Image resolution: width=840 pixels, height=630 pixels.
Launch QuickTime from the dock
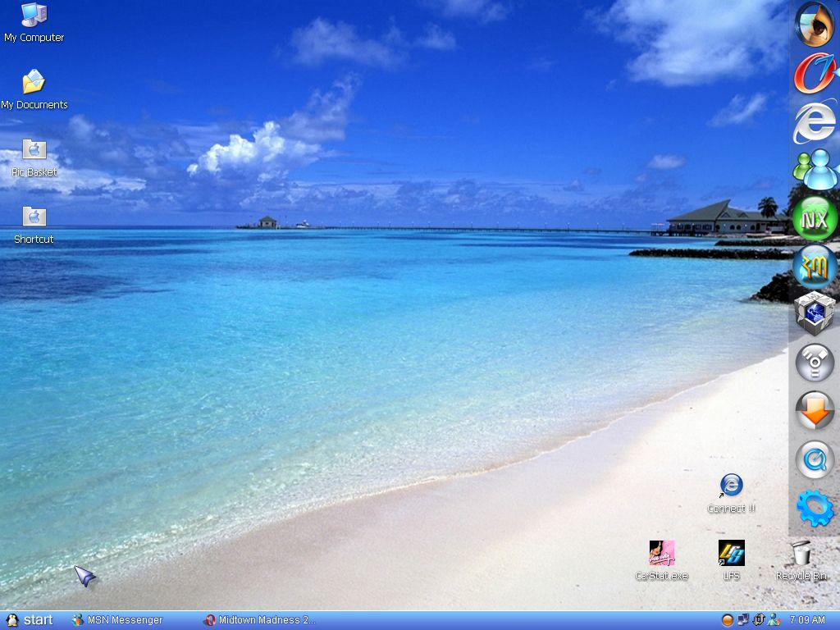[x=814, y=460]
